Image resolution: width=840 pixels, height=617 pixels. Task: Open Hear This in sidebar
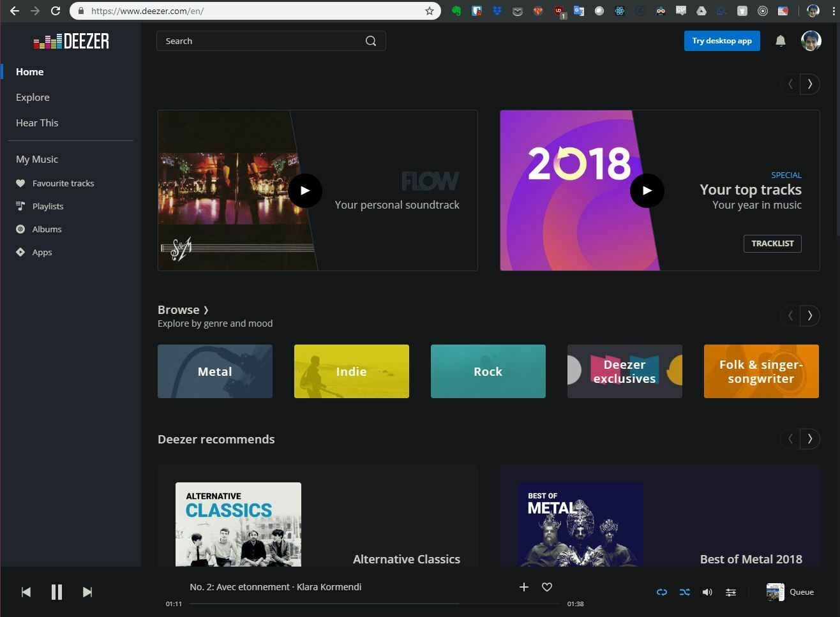pos(37,123)
